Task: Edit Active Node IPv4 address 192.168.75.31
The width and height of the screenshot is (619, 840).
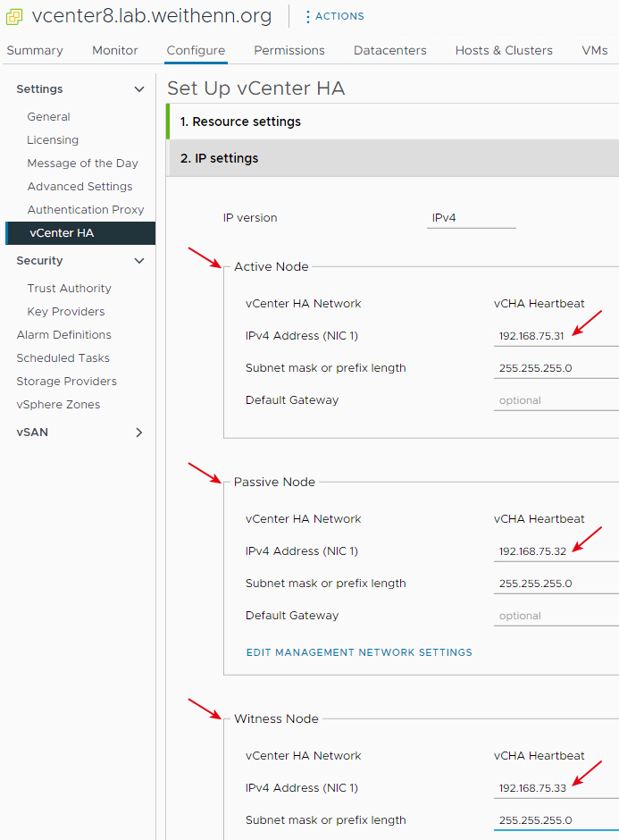Action: point(556,336)
